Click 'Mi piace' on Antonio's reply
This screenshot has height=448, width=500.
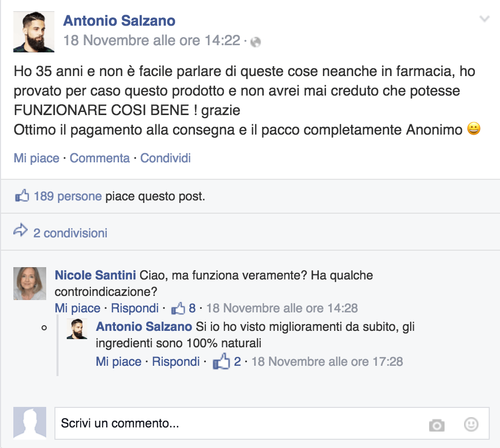(119, 362)
